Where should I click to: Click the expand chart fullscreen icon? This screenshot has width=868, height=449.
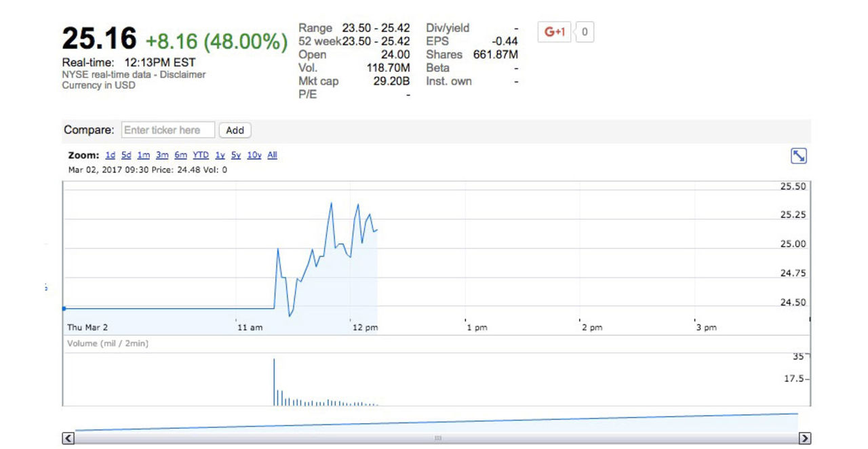coord(799,156)
